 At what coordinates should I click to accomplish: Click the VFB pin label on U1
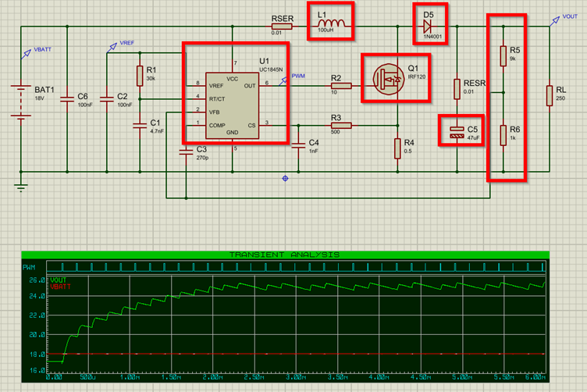[x=214, y=112]
